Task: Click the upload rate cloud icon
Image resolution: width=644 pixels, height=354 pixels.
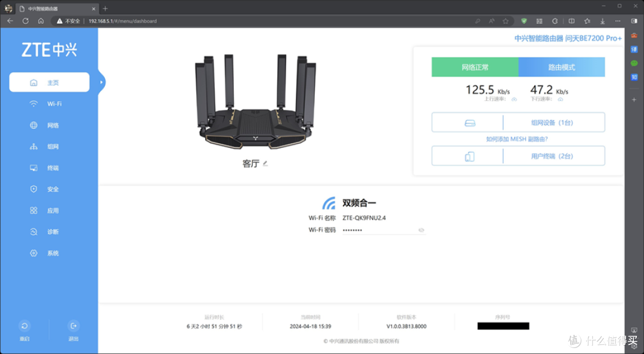Action: pyautogui.click(x=514, y=99)
